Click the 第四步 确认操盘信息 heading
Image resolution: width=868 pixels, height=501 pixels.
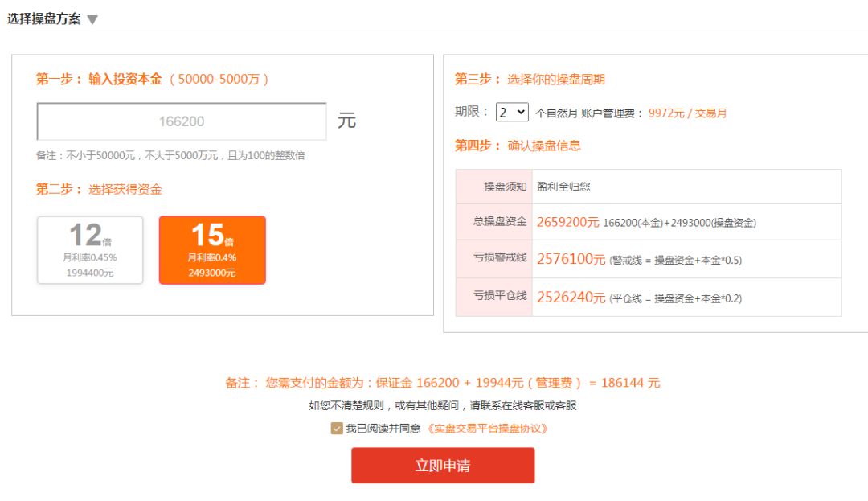[x=518, y=146]
